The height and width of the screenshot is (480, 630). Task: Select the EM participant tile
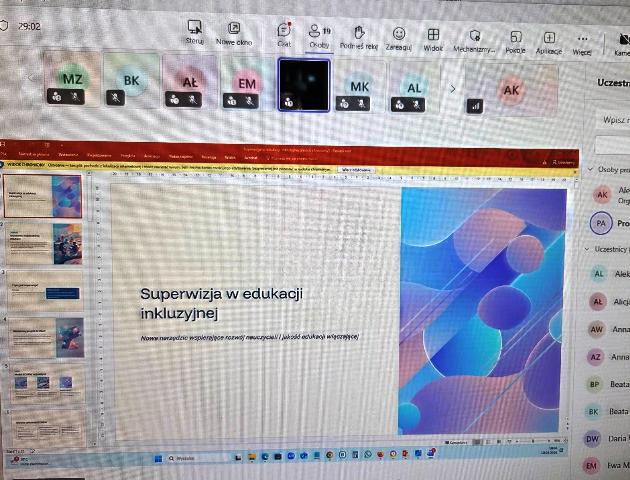[x=246, y=82]
